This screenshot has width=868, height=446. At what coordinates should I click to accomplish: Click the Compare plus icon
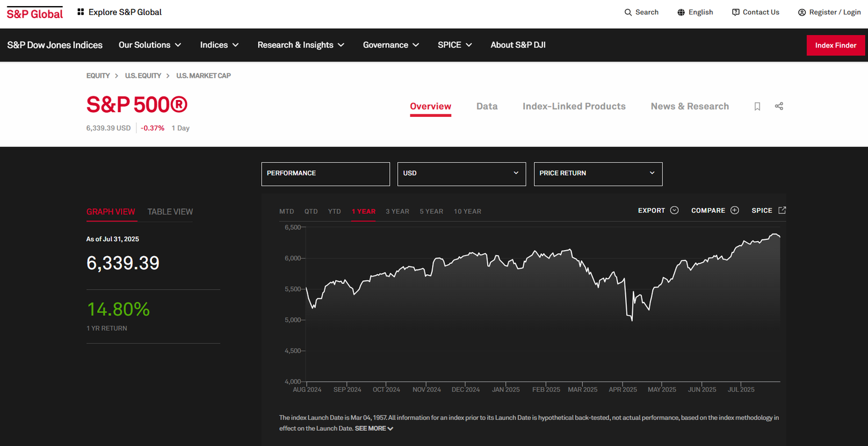click(735, 210)
